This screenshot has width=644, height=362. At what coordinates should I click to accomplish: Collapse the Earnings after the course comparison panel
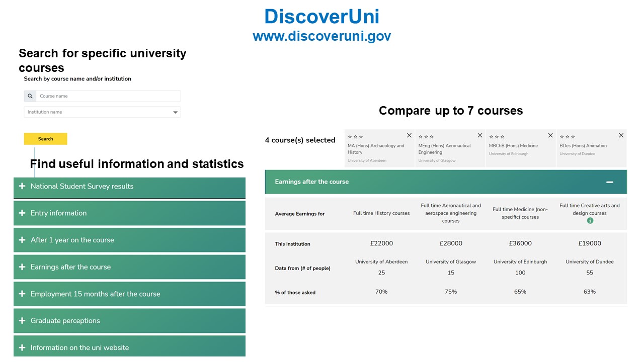610,182
